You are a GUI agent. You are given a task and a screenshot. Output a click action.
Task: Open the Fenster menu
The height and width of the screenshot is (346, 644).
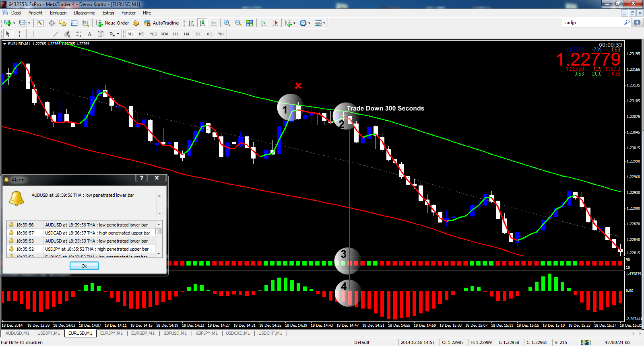(x=128, y=13)
